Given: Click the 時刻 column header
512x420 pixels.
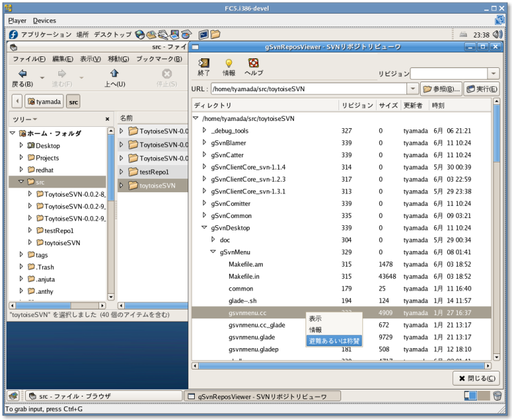Looking at the screenshot, I should [x=460, y=105].
